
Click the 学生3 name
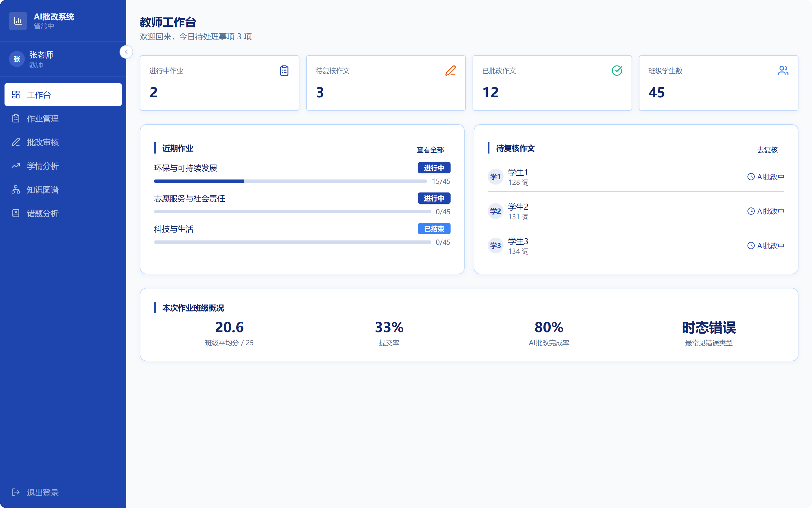pyautogui.click(x=518, y=241)
